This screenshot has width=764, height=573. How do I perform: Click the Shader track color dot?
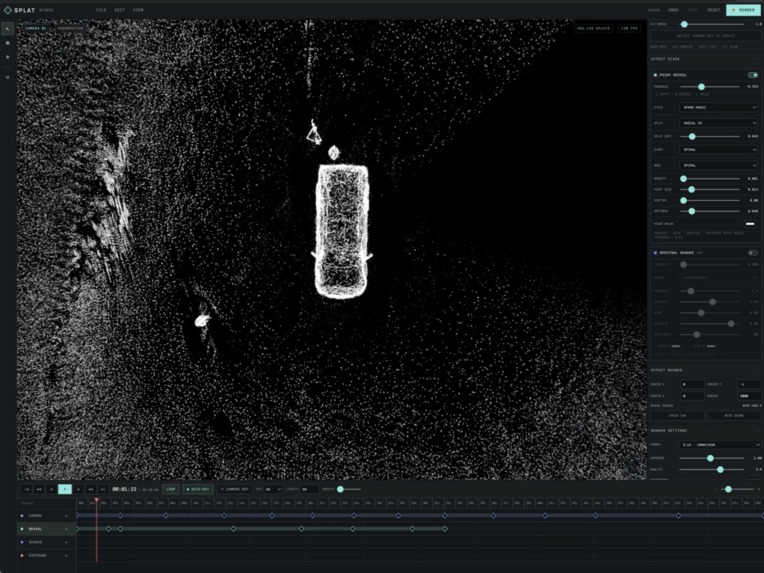tap(22, 542)
